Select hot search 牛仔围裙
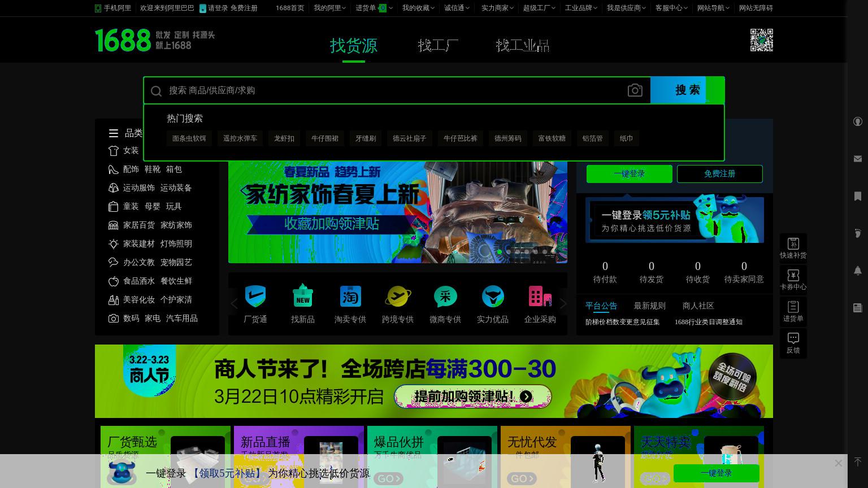 [325, 138]
